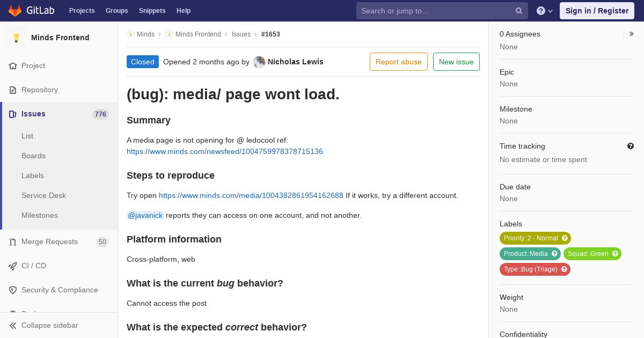This screenshot has width=644, height=338.
Task: Open the media link 1004382861954162688
Action: coord(251,195)
